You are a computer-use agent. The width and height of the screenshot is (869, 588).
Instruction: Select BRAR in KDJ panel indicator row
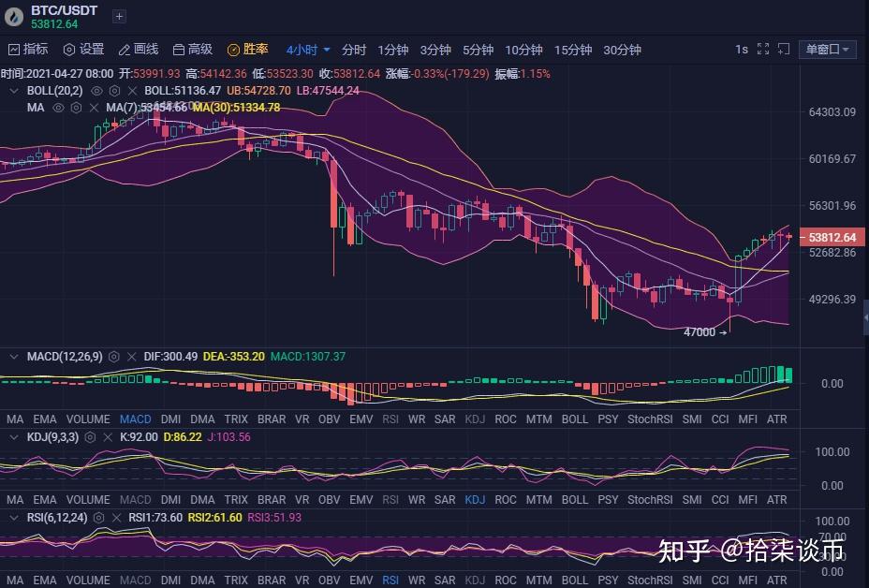tap(272, 499)
